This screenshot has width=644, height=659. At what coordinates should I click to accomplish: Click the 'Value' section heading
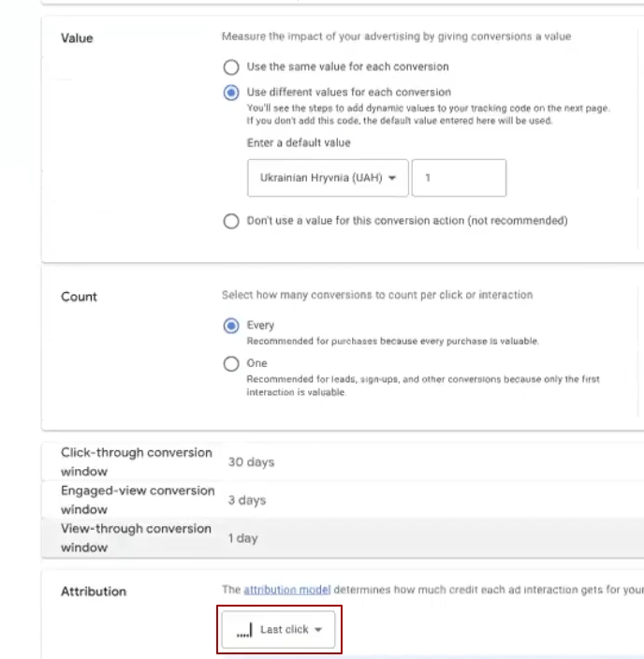(x=77, y=38)
